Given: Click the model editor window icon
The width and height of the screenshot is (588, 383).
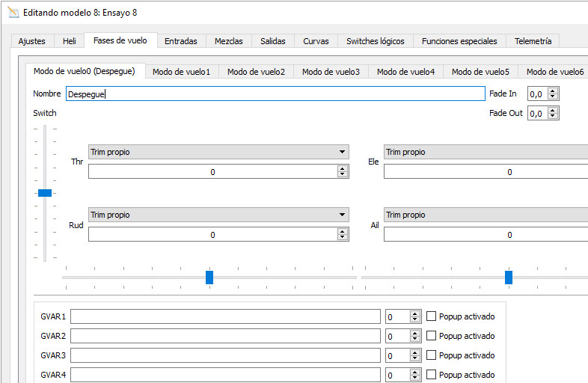Looking at the screenshot, I should pos(13,13).
